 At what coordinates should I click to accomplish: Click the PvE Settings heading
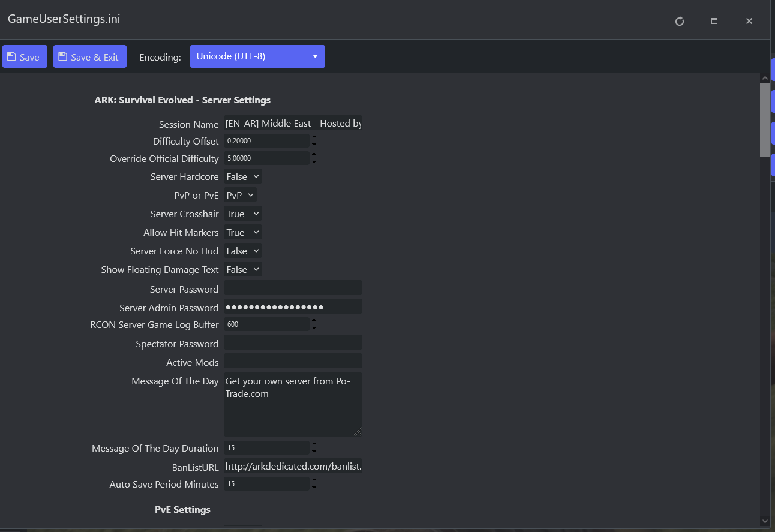click(182, 510)
